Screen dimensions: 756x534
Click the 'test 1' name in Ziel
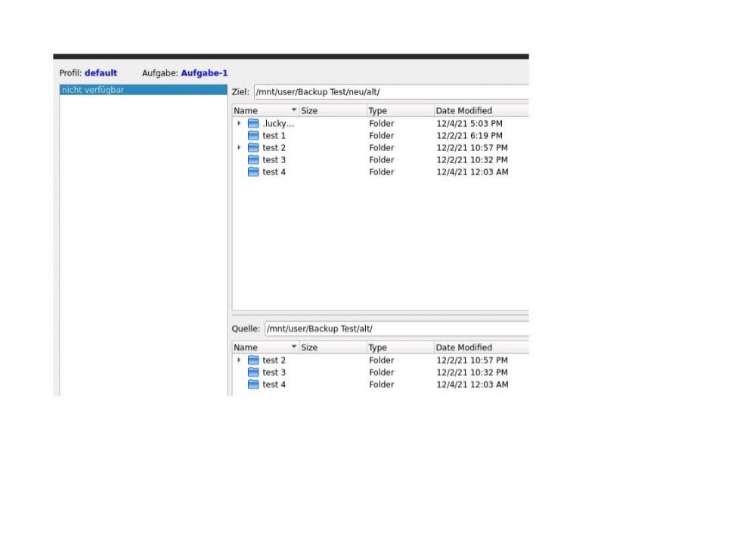[274, 136]
